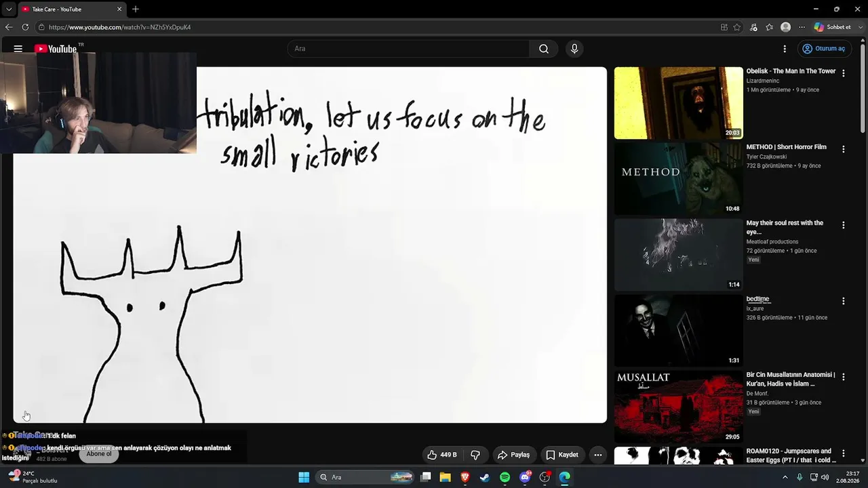Like the video with thumbs up
The width and height of the screenshot is (868, 488).
pos(441,455)
